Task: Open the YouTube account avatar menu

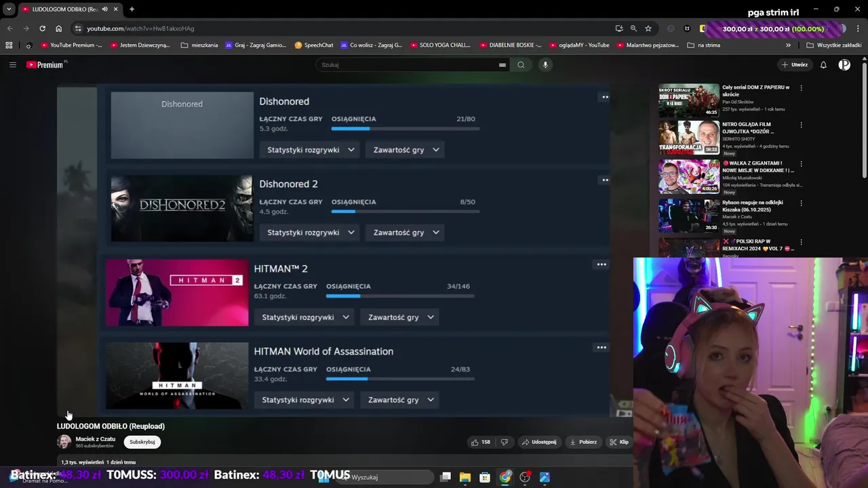Action: (844, 65)
